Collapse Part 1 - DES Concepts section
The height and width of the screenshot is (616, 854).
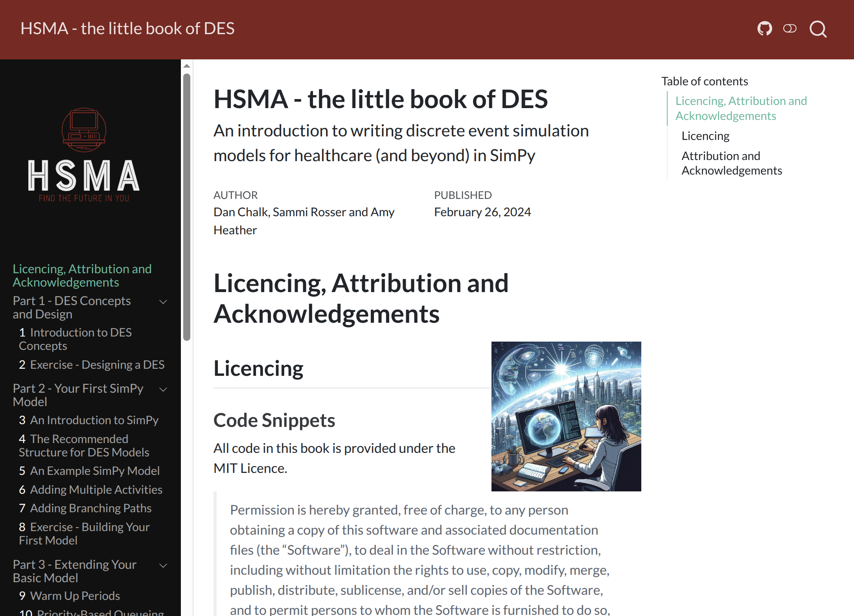coord(163,302)
